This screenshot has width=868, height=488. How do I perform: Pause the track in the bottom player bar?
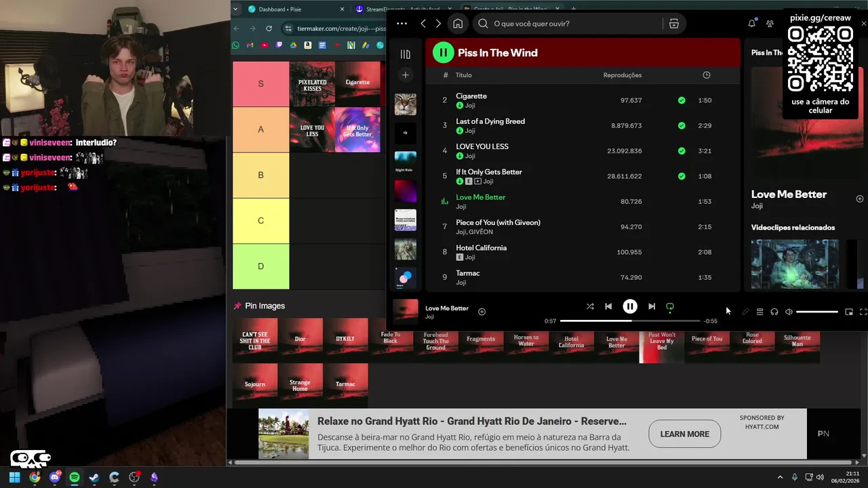pyautogui.click(x=630, y=306)
